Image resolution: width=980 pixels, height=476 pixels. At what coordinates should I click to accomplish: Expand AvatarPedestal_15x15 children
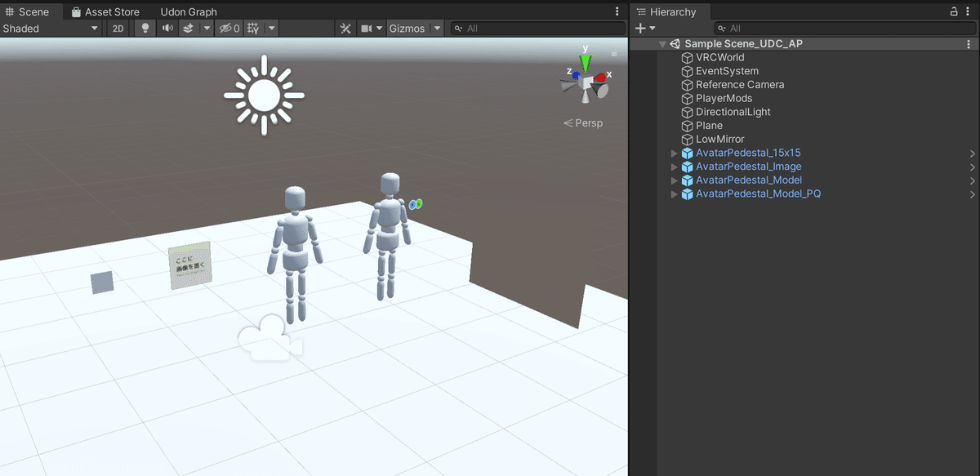coord(674,153)
